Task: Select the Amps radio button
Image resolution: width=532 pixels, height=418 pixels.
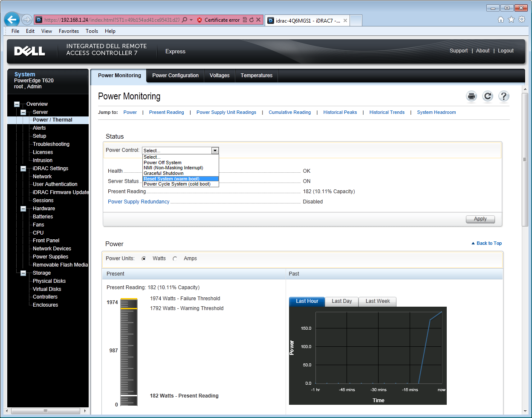Action: tap(175, 258)
